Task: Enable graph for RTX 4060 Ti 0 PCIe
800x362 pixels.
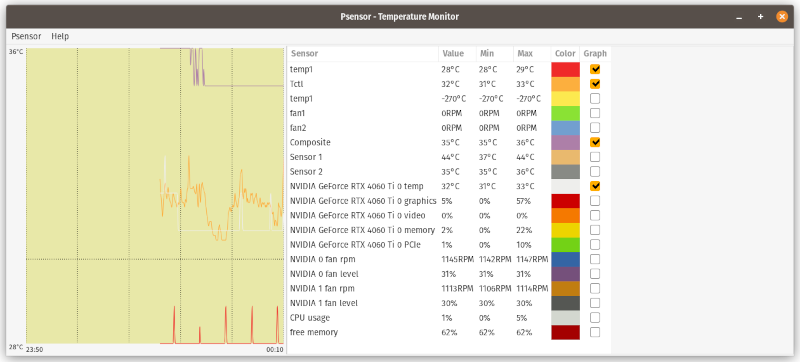Action: point(595,245)
